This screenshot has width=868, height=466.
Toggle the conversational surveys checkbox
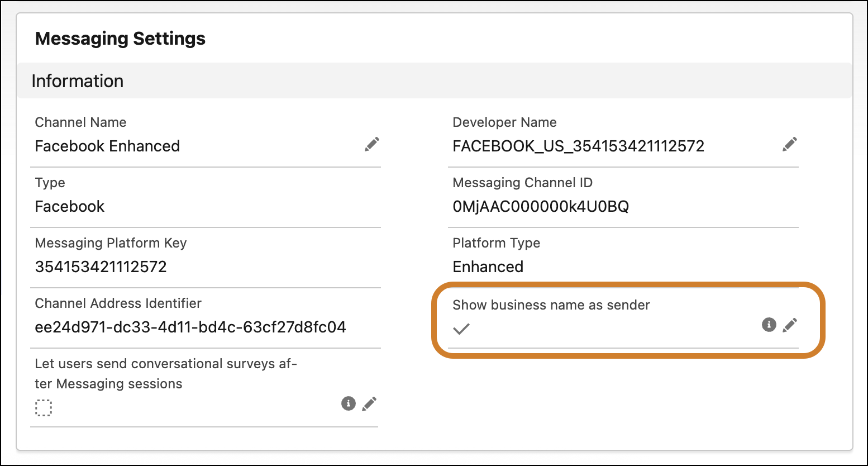point(44,408)
